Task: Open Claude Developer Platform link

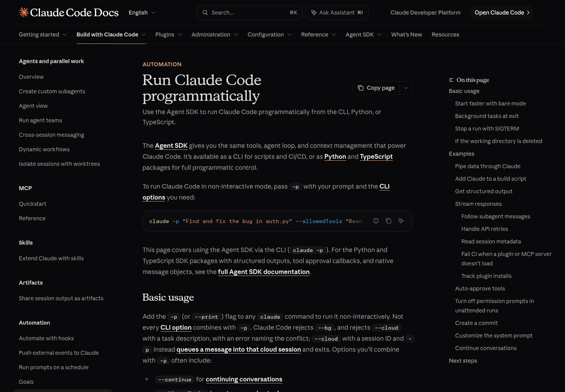Action: coord(425,13)
